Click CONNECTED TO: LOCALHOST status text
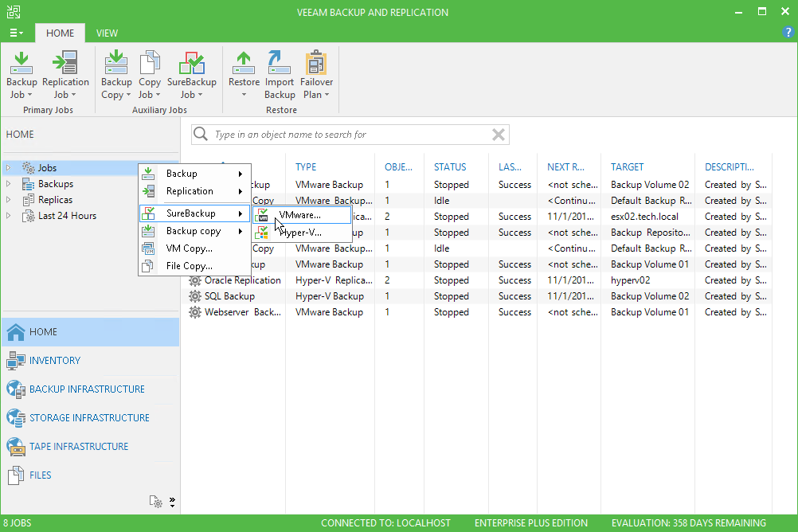Screen dimensions: 798x532 click(x=385, y=522)
